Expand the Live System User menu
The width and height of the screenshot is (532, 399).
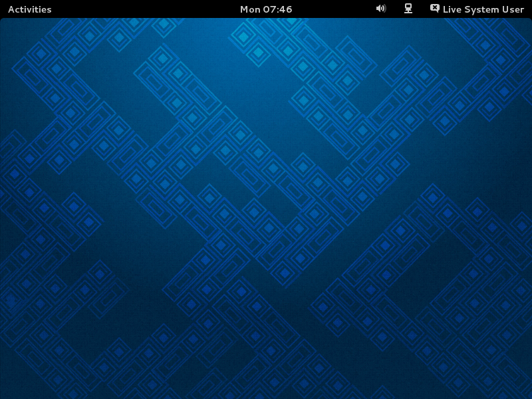[x=483, y=9]
